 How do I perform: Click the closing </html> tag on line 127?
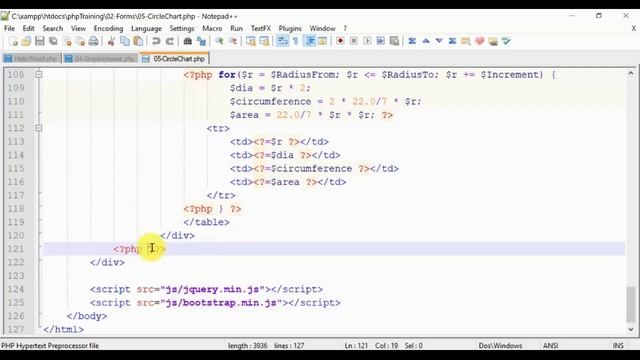click(63, 329)
